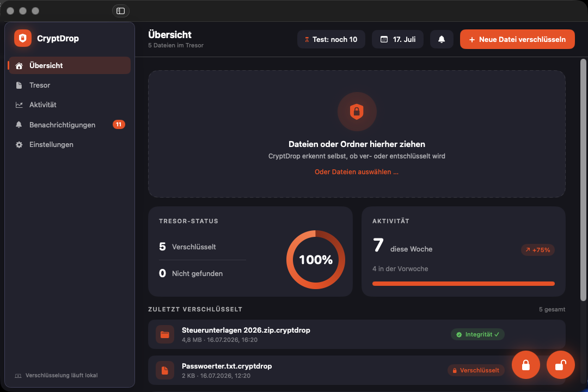
Task: Click the 5 gesamt label
Action: 552,309
